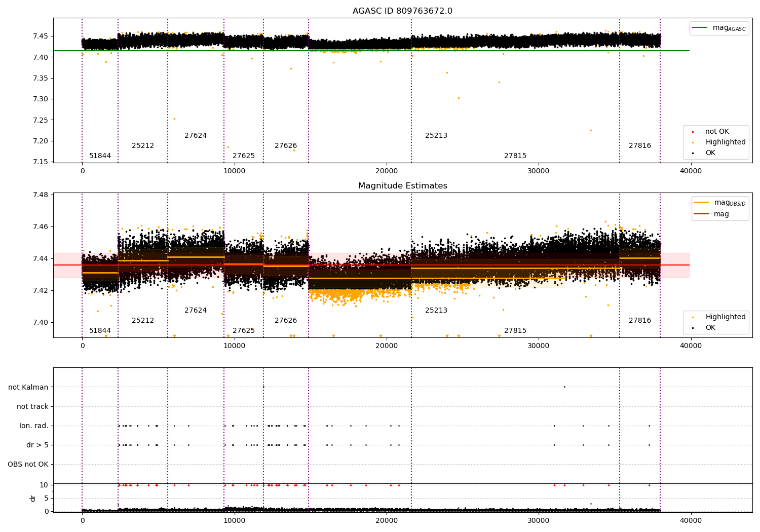Click the 7.44 y-axis tick label
This screenshot has height=532, width=760.
tap(41, 259)
